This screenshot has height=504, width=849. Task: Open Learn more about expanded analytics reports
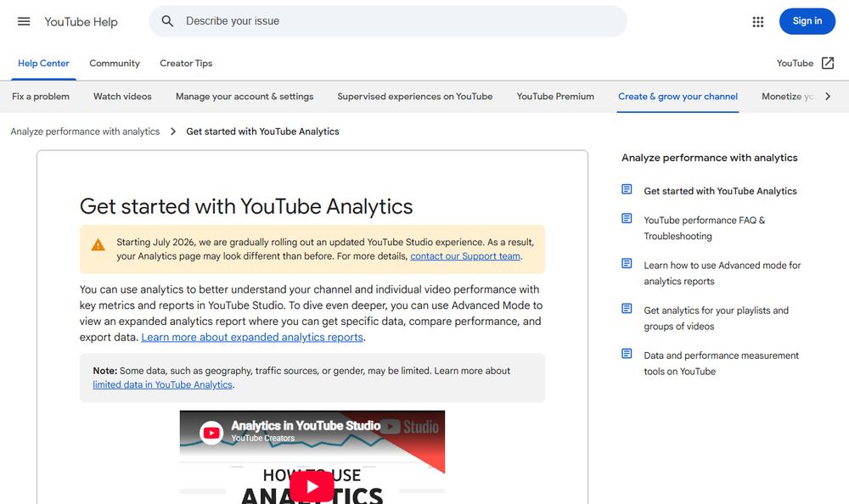pos(252,337)
